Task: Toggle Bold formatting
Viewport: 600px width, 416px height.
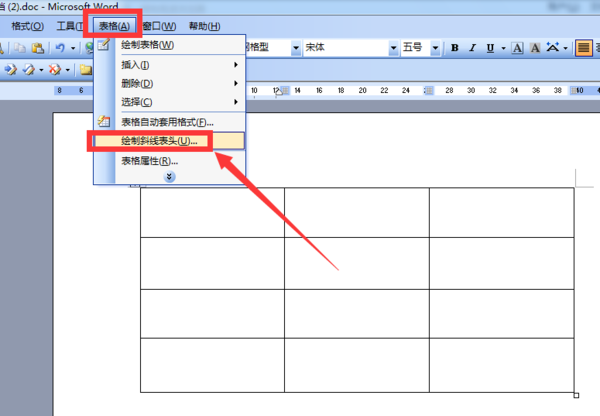Action: pyautogui.click(x=455, y=48)
